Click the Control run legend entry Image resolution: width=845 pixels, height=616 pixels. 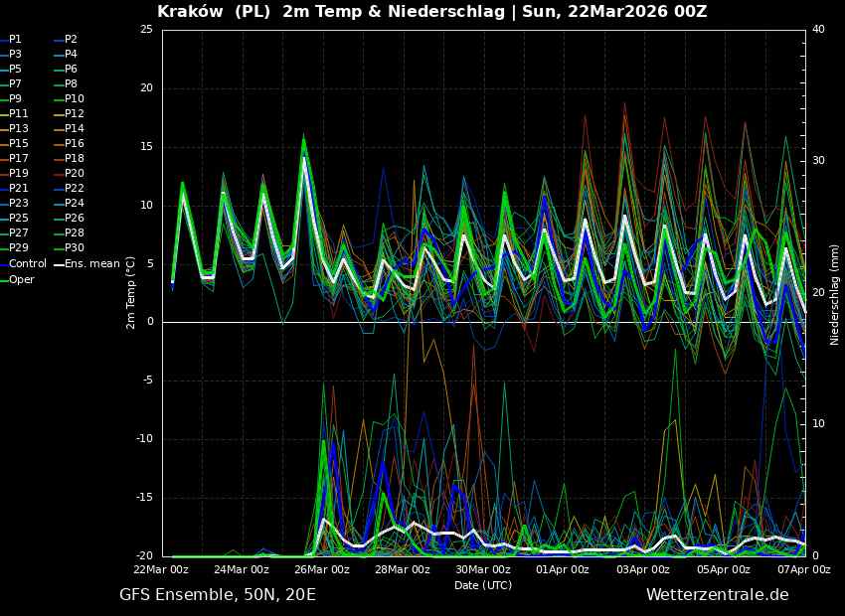click(23, 264)
